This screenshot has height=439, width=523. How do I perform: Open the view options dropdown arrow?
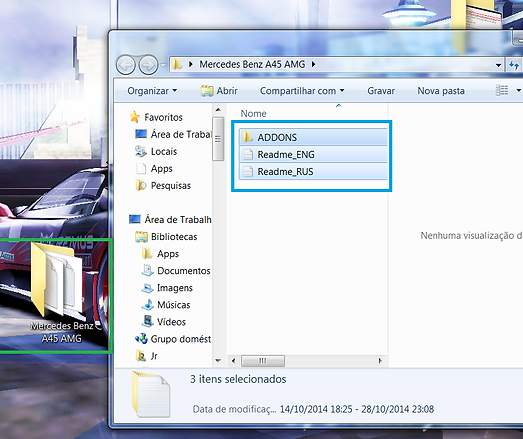(x=518, y=90)
